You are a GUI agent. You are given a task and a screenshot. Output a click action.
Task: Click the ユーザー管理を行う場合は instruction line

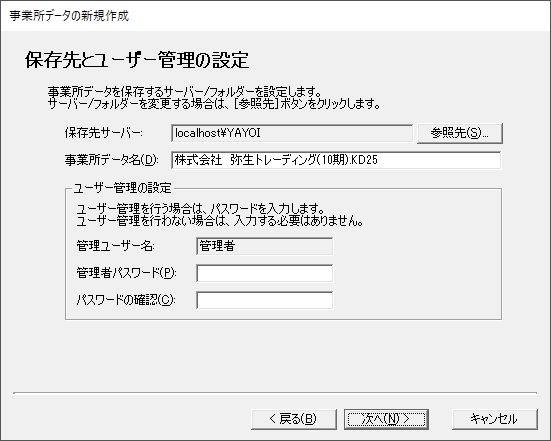(200, 209)
